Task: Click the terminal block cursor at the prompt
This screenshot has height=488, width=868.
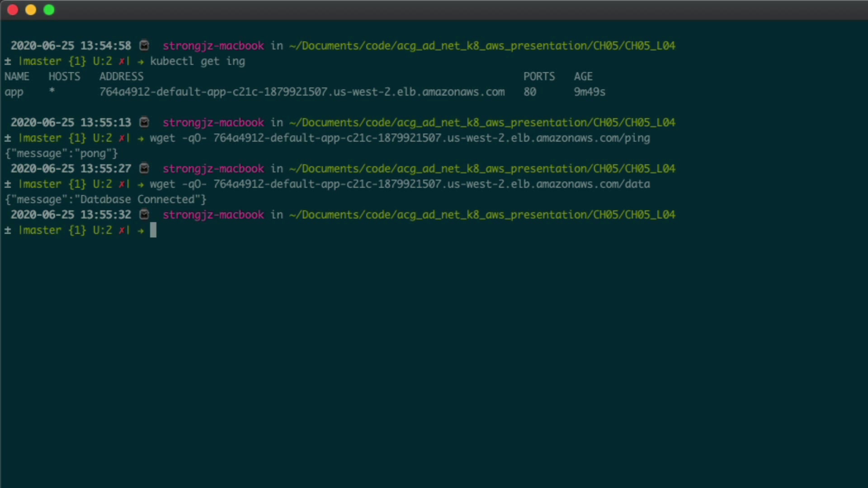Action: tap(153, 230)
